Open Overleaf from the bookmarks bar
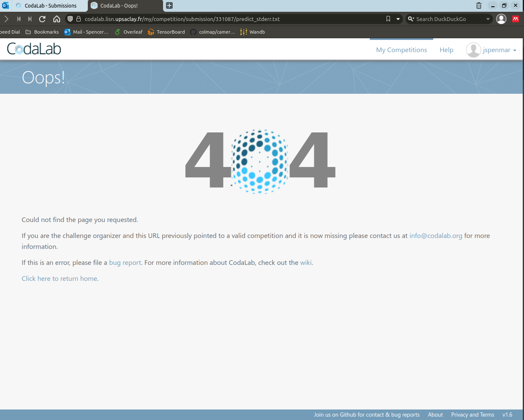Viewport: 524px width, 420px height. (x=128, y=32)
